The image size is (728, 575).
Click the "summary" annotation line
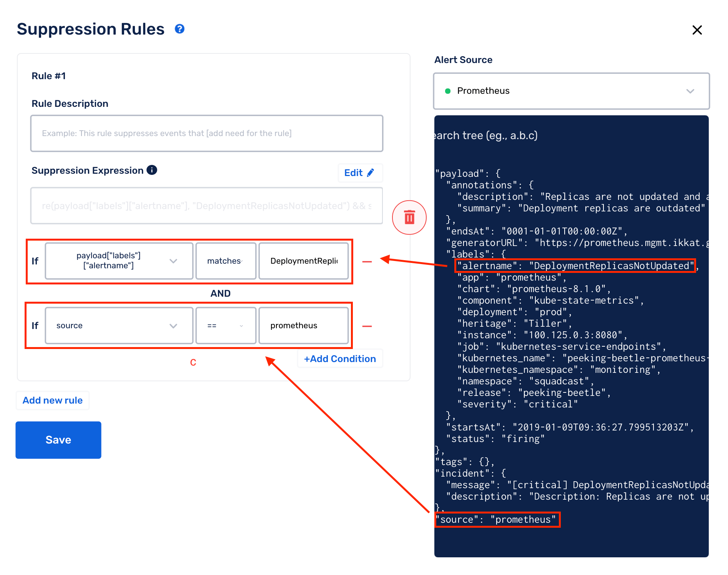point(582,208)
